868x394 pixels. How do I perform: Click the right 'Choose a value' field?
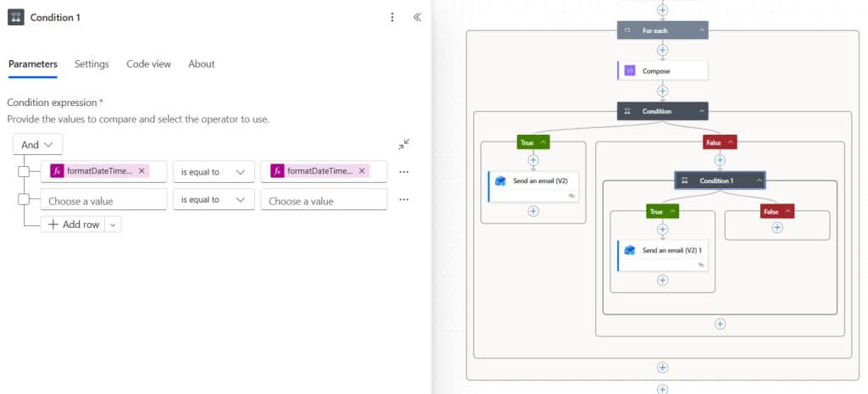tap(324, 199)
